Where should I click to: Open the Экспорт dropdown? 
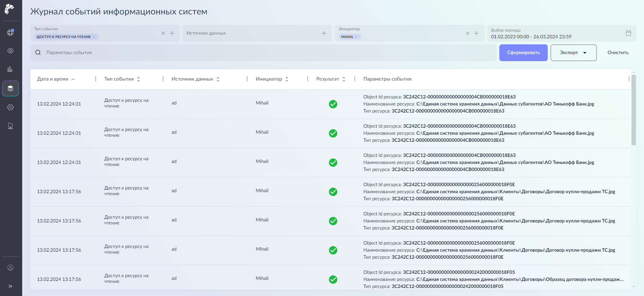(x=573, y=53)
